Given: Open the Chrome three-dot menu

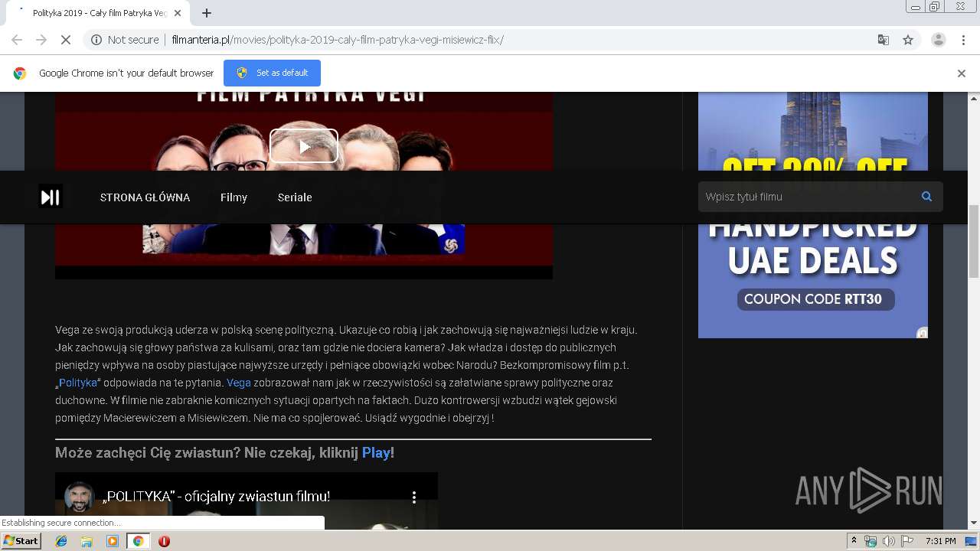Looking at the screenshot, I should pyautogui.click(x=964, y=40).
